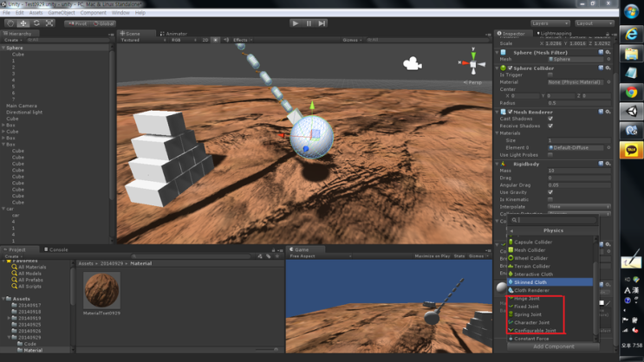Disable the Mesh Renderer component checkbox
The width and height of the screenshot is (644, 362).
511,112
